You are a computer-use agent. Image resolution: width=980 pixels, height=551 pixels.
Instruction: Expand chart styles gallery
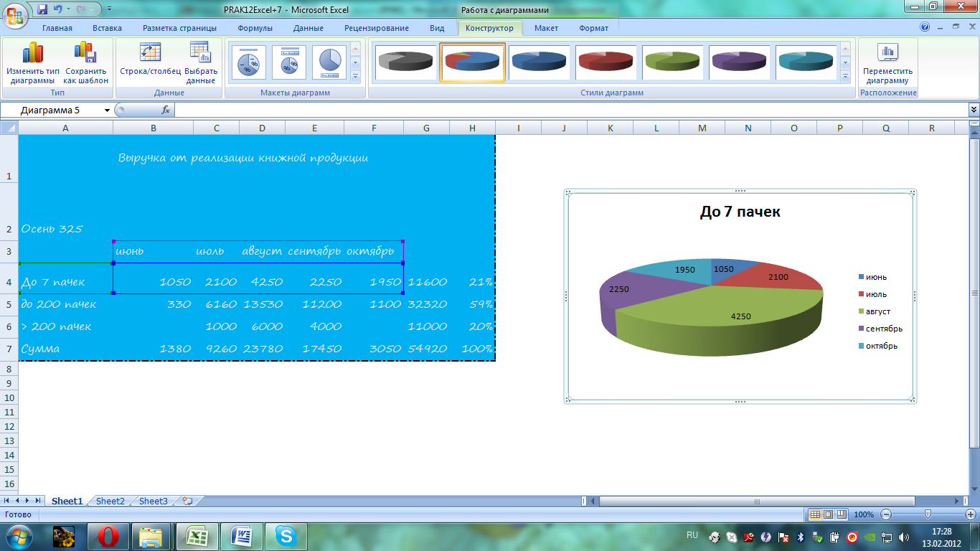[x=845, y=76]
